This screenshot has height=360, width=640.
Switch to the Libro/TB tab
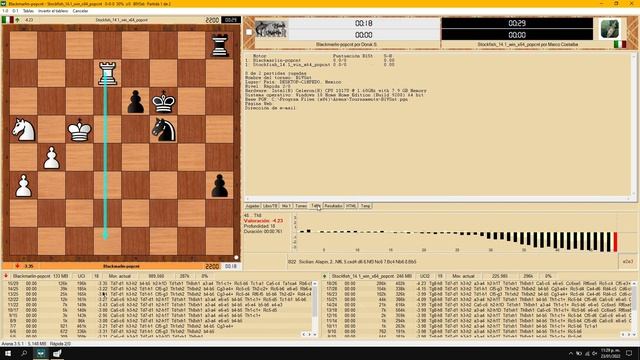pos(270,206)
